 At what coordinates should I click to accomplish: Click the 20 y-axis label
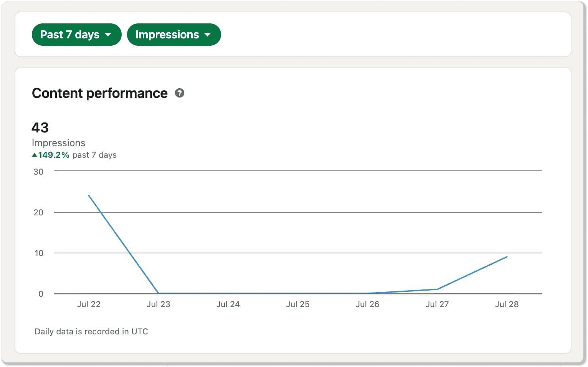tap(38, 212)
